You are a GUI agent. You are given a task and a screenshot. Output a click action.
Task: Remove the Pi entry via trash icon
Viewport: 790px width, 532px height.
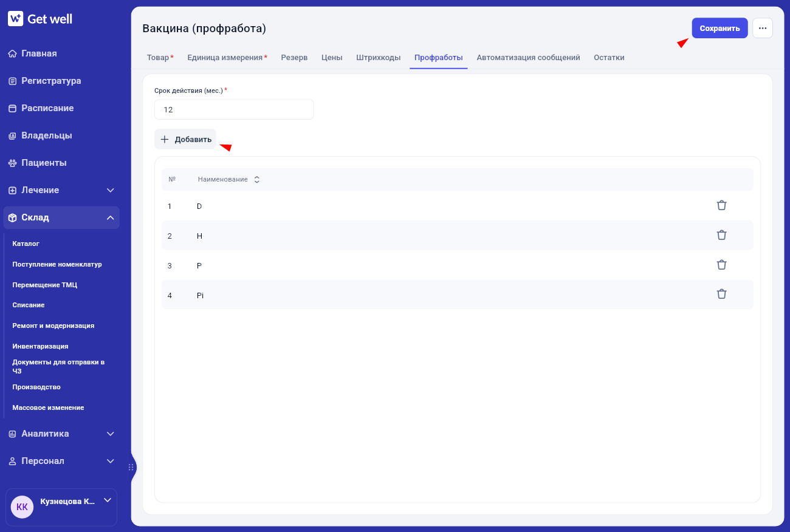point(721,294)
